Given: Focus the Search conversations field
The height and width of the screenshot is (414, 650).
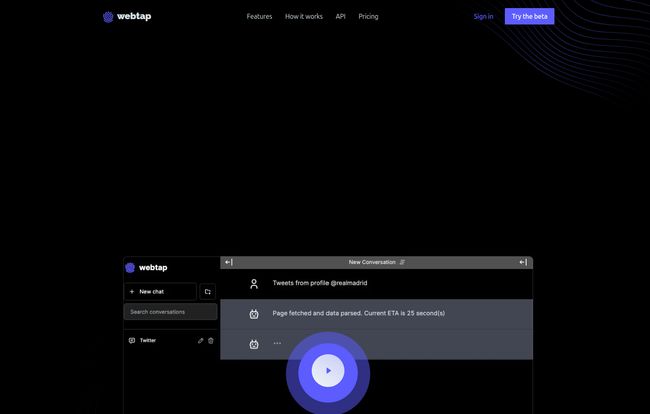Looking at the screenshot, I should [170, 312].
